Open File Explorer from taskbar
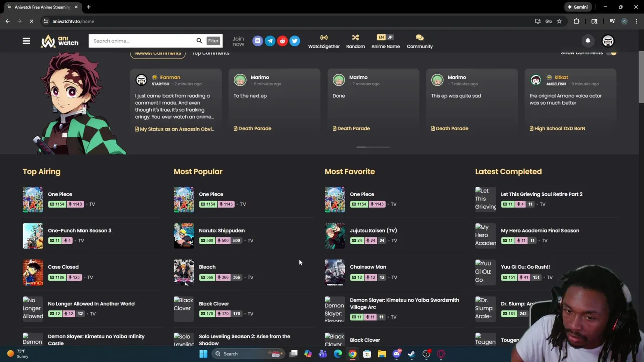The image size is (644, 362). coord(382,354)
